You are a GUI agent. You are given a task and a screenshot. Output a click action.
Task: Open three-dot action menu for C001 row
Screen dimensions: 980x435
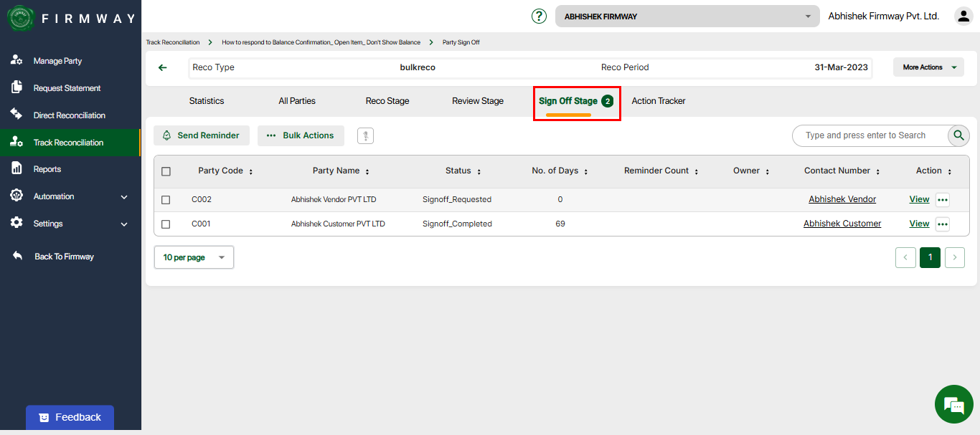point(942,224)
